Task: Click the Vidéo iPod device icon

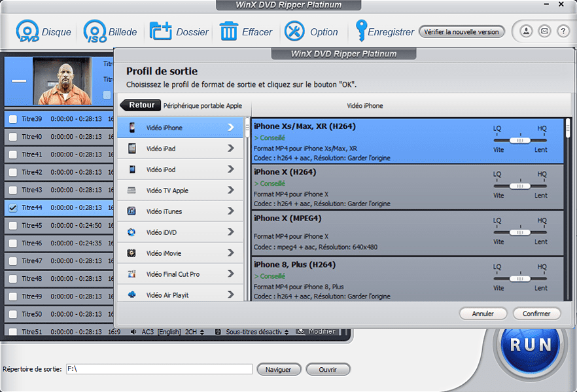Action: click(131, 169)
